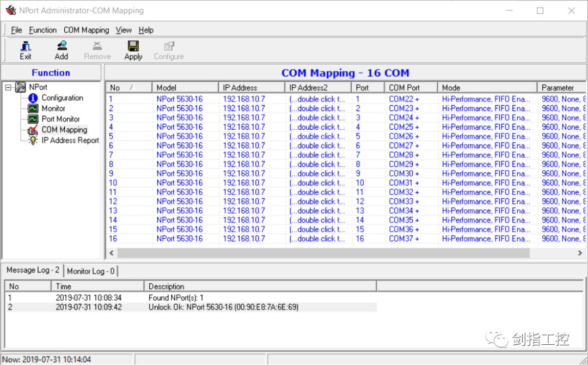Maximize the NPort Administrator window
Viewport: 588px width, 365px height.
540,10
